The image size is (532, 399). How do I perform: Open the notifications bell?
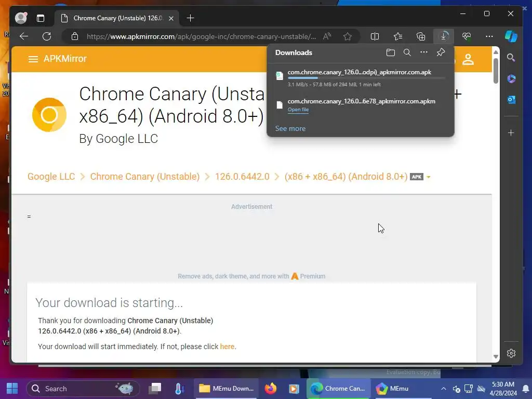pyautogui.click(x=526, y=389)
